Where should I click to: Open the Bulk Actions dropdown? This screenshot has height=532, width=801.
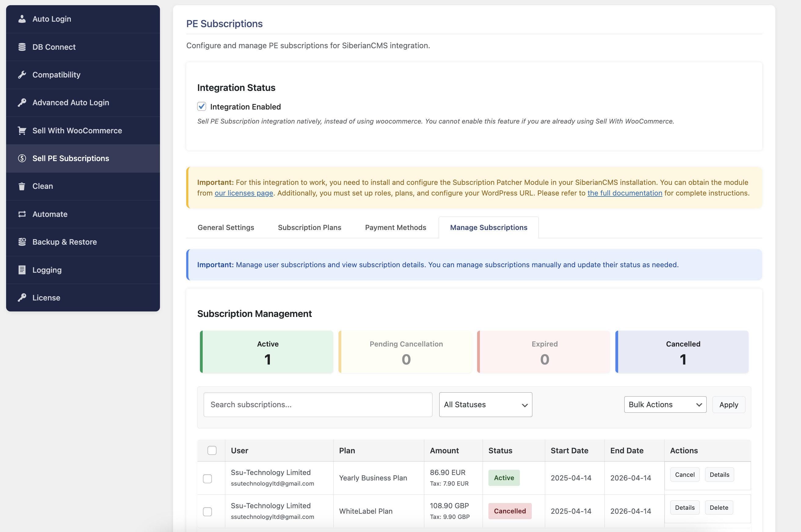(x=665, y=404)
